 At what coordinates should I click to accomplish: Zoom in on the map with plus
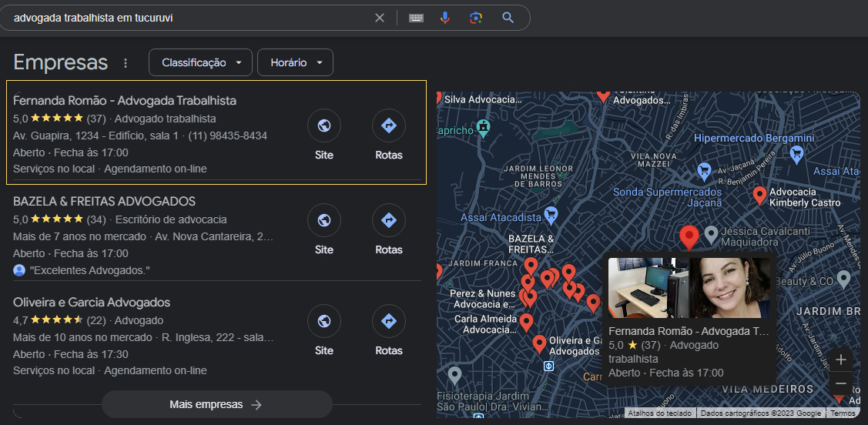(841, 360)
